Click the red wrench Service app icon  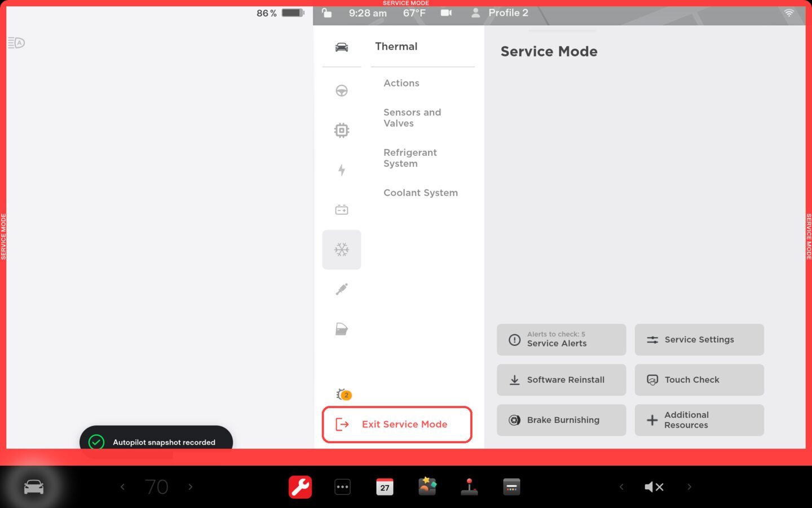click(300, 487)
